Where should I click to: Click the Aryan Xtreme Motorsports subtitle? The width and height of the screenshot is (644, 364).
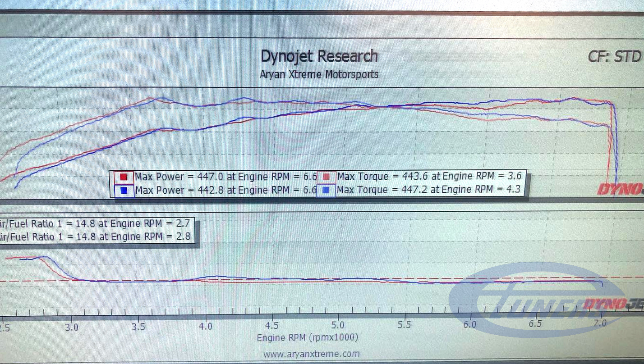(x=319, y=74)
